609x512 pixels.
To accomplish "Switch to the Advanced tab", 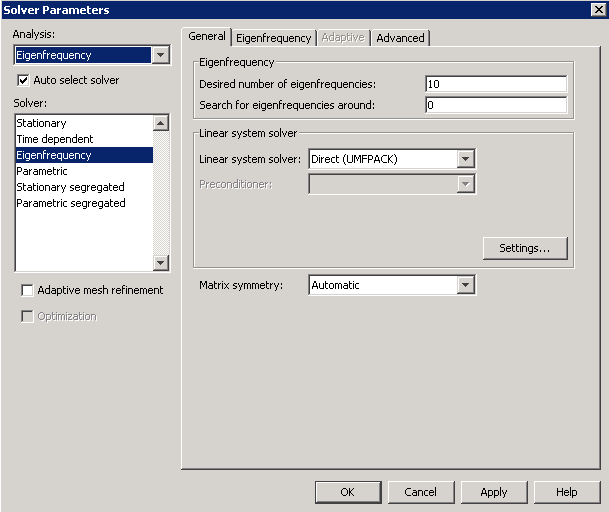I will 400,38.
